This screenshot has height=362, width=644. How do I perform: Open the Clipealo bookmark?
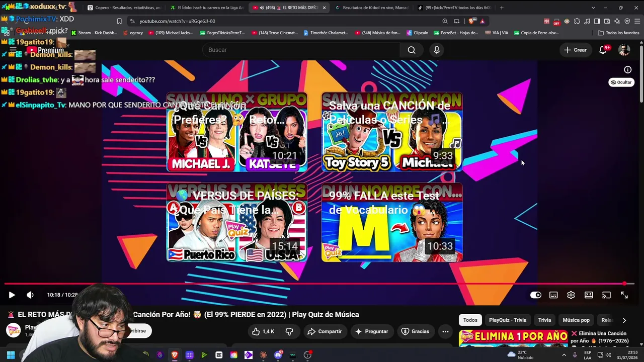click(x=417, y=33)
